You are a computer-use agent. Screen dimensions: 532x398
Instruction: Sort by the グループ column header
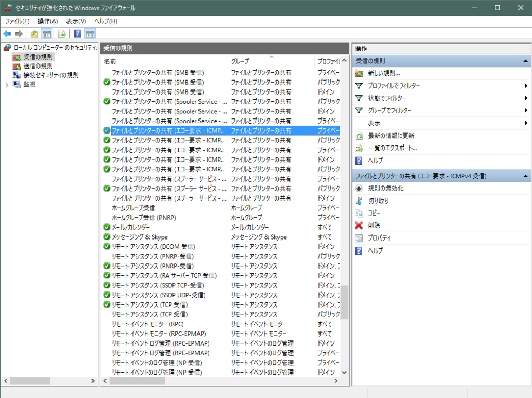[x=271, y=61]
